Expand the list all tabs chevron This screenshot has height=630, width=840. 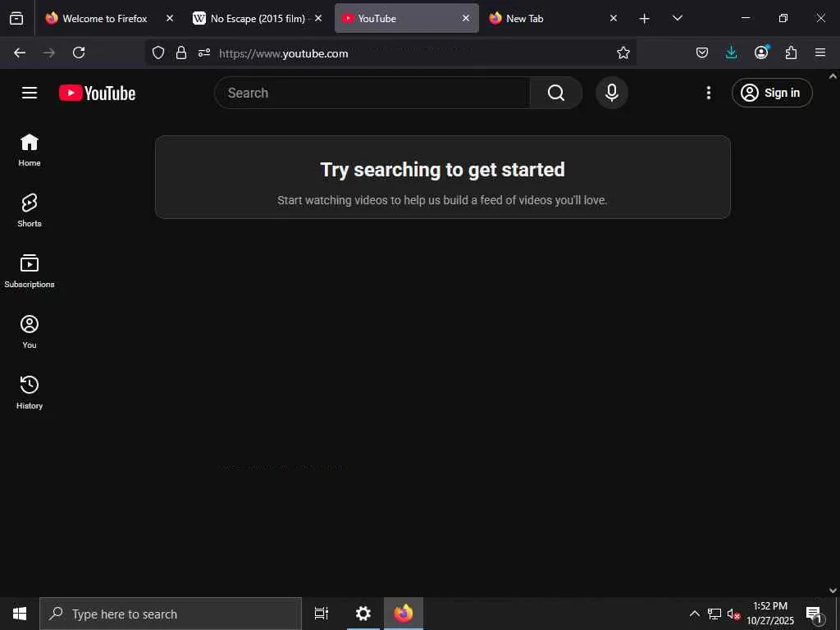pyautogui.click(x=677, y=18)
